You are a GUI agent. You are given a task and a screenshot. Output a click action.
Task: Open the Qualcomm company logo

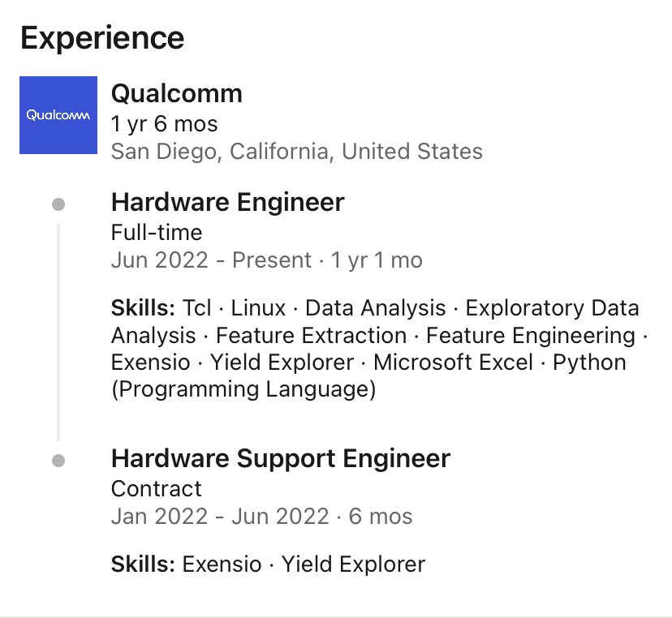[x=58, y=115]
